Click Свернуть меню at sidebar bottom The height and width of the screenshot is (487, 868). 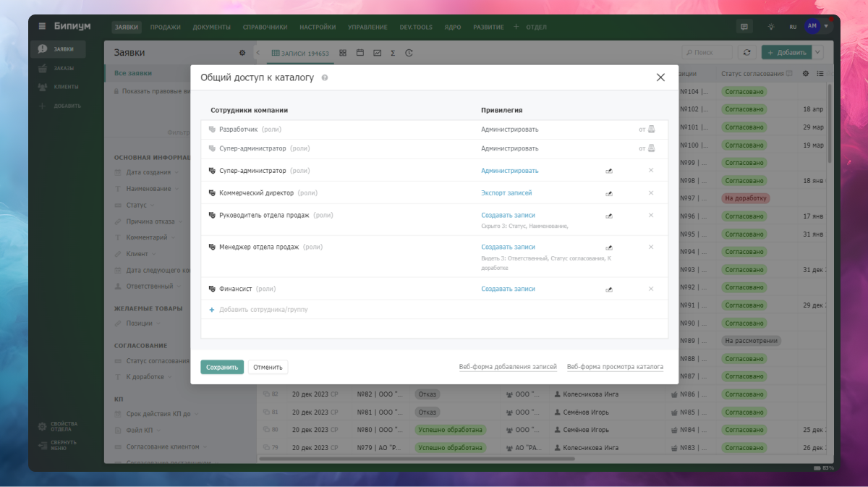pyautogui.click(x=59, y=445)
